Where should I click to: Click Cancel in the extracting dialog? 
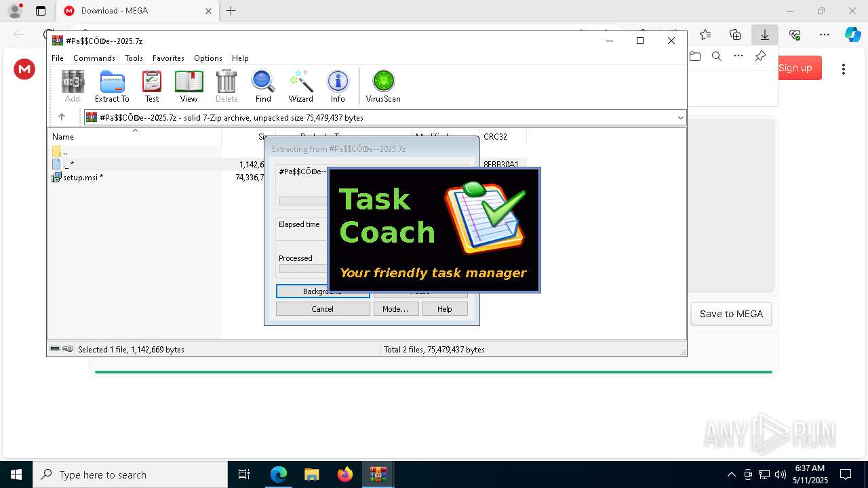323,309
